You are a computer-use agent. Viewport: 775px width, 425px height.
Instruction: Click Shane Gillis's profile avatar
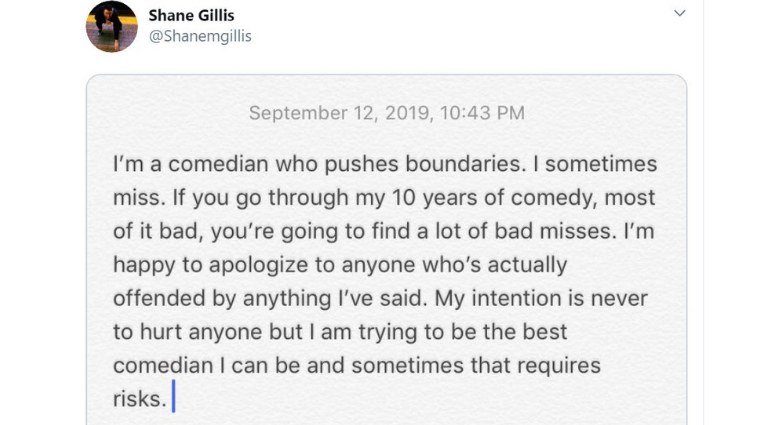click(x=112, y=26)
